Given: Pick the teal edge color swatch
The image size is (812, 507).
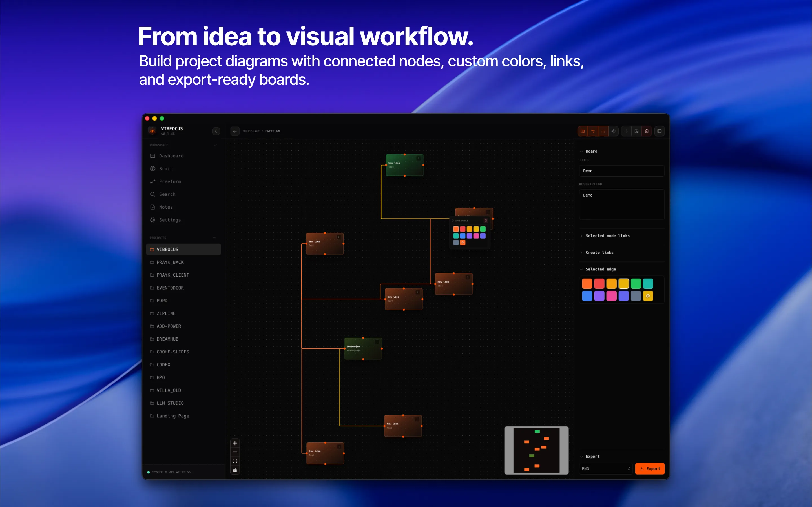Looking at the screenshot, I should [x=648, y=284].
